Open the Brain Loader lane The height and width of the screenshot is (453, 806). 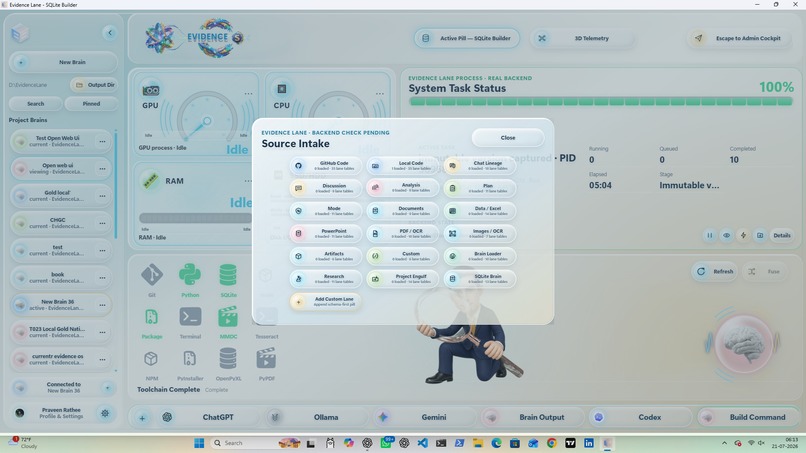click(x=480, y=256)
